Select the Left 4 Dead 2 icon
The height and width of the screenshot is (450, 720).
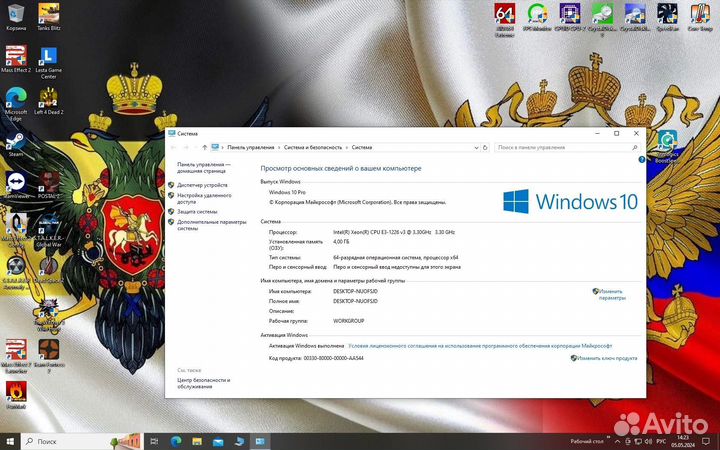49,101
